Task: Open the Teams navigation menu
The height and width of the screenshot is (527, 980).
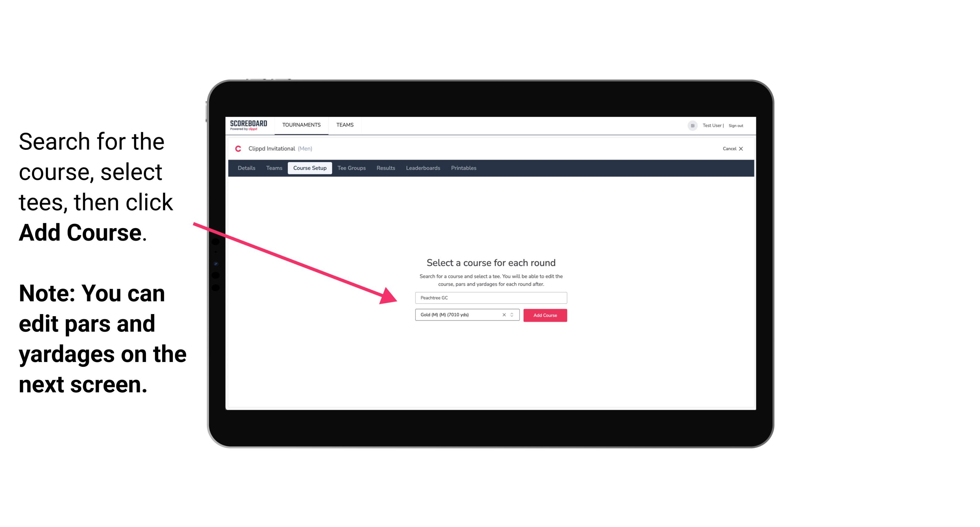Action: pyautogui.click(x=344, y=124)
